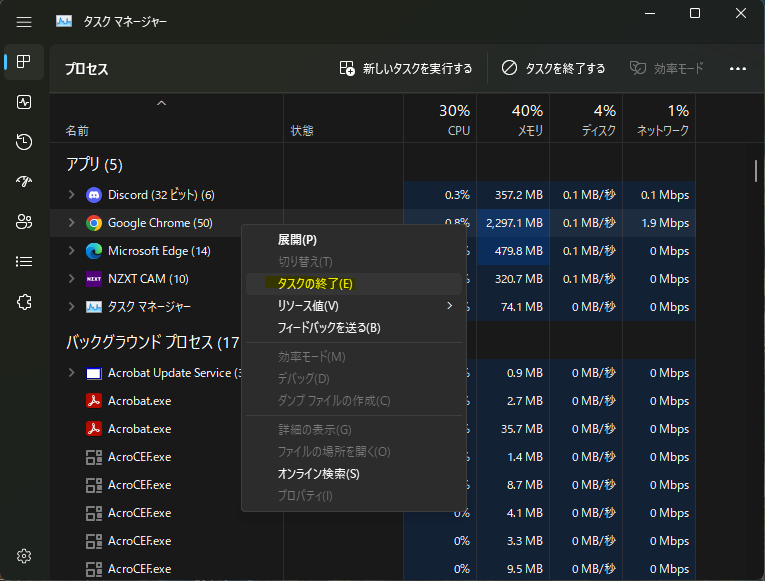Choose フィードバックを送る(B) in context menu

354,327
